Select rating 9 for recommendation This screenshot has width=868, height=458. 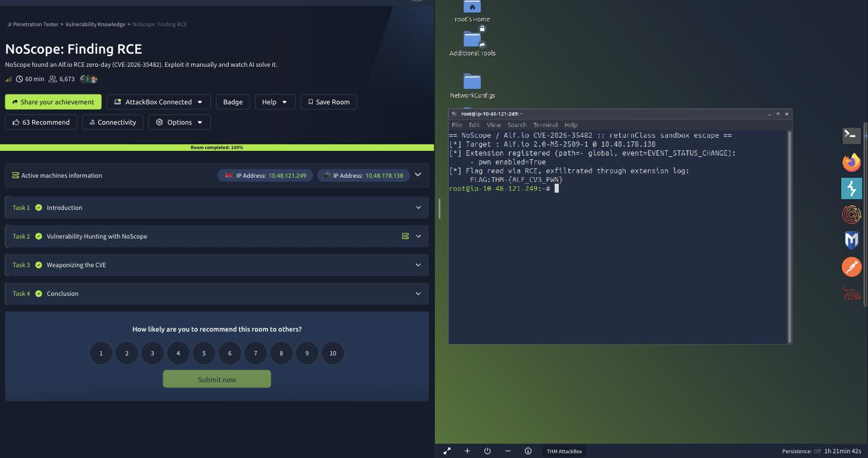307,353
